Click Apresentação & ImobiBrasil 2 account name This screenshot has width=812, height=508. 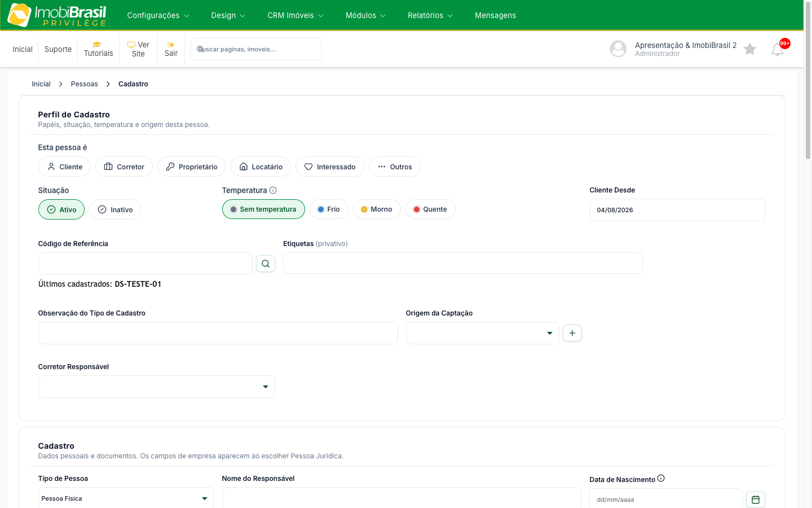point(686,45)
